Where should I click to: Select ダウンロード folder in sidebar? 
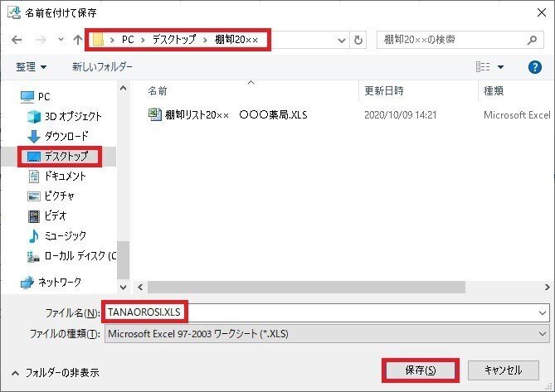point(66,136)
